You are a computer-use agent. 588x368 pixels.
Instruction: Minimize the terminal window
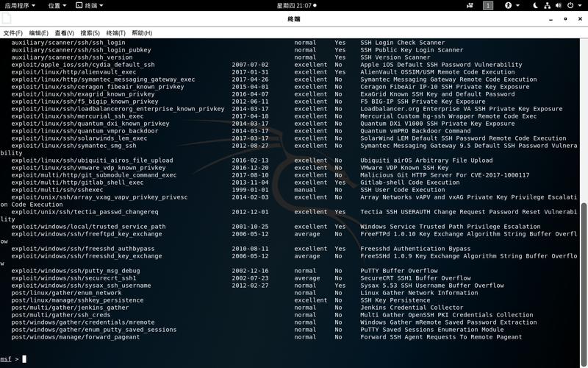551,19
